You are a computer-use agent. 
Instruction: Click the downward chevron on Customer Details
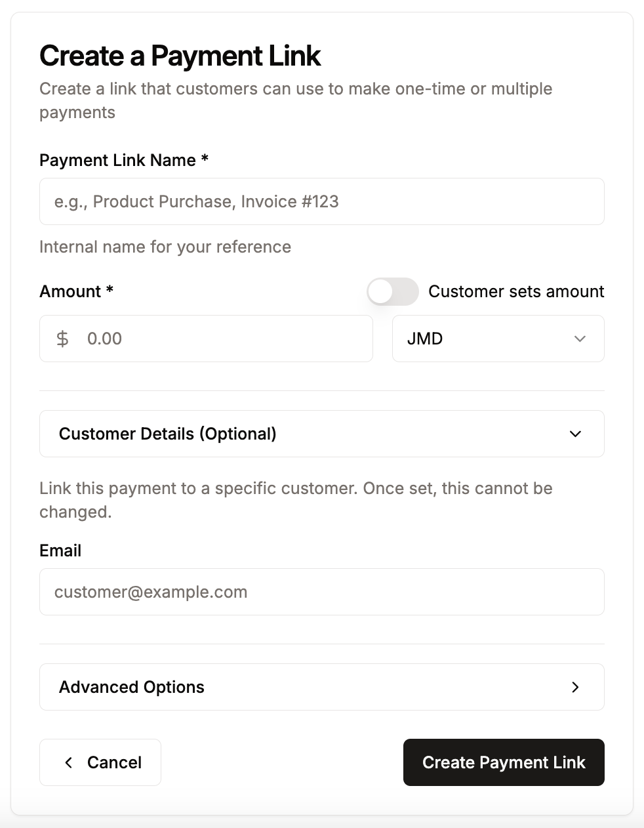tap(575, 434)
